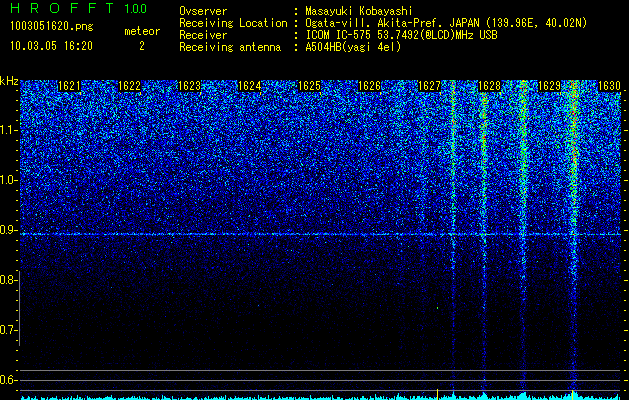Click observer name Masayuki Kobayashi

[x=359, y=11]
